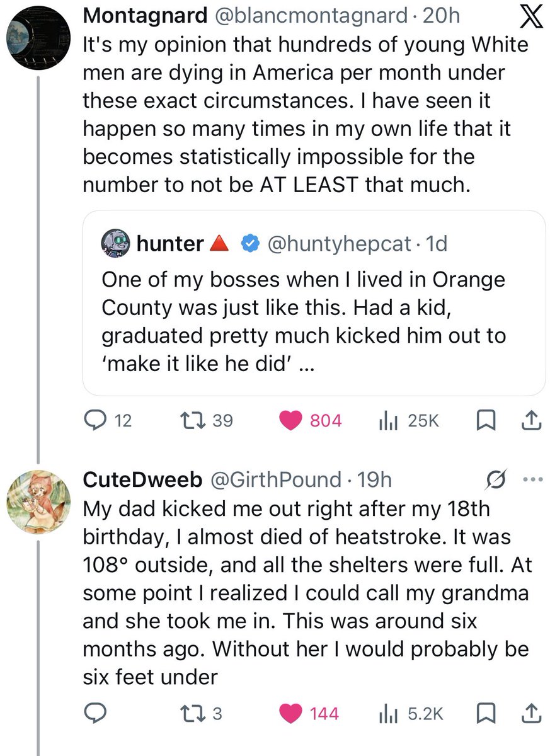Repost CuteDweeb's tweet

tap(188, 713)
